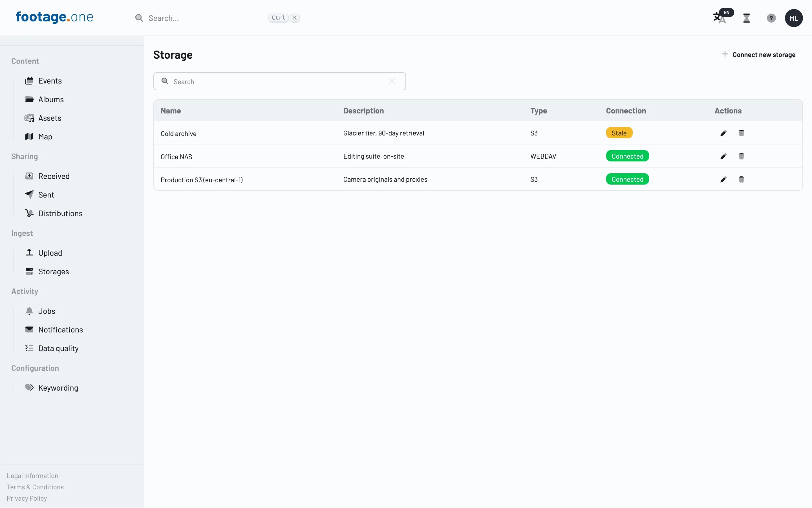The height and width of the screenshot is (508, 812).
Task: Edit the Office NAS storage
Action: pyautogui.click(x=723, y=156)
